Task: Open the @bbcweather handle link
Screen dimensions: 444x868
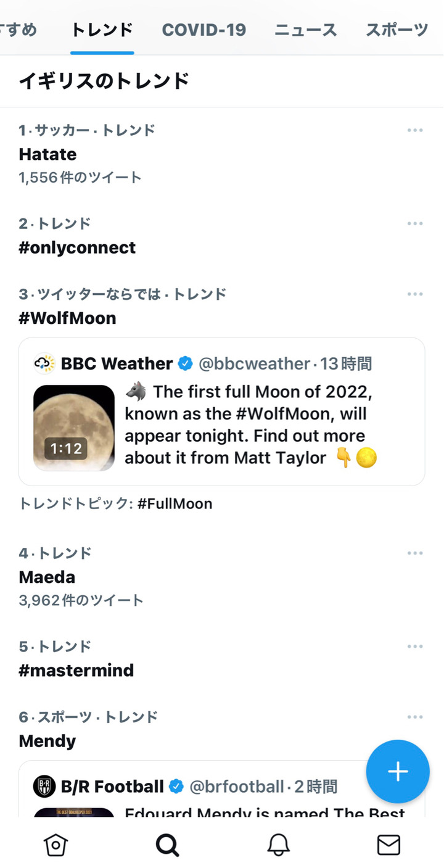Action: [253, 364]
